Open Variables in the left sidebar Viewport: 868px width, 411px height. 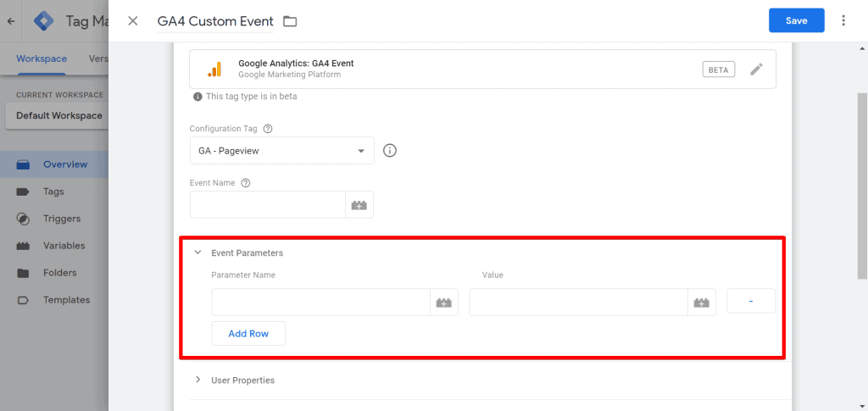(64, 246)
